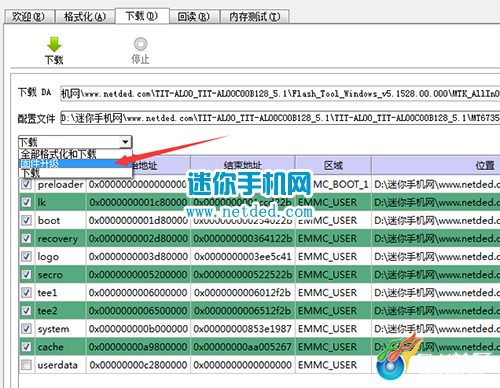The height and width of the screenshot is (388, 500).
Task: Click end address 0x0000000003ee5c41 of logo
Action: pyautogui.click(x=243, y=256)
